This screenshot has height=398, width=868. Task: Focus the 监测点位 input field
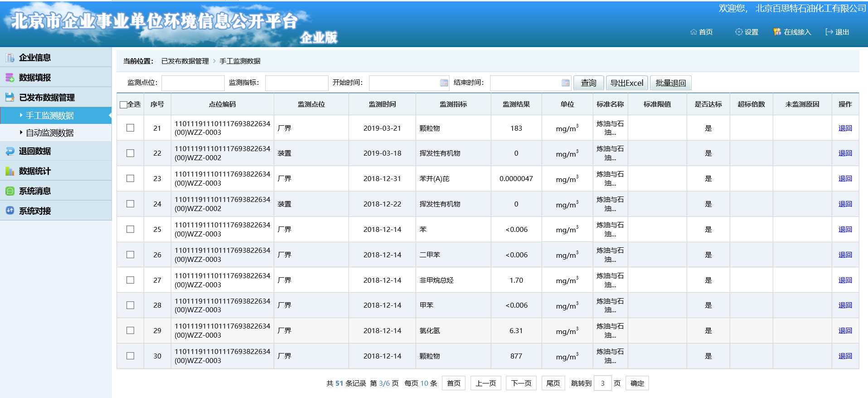[x=193, y=83]
